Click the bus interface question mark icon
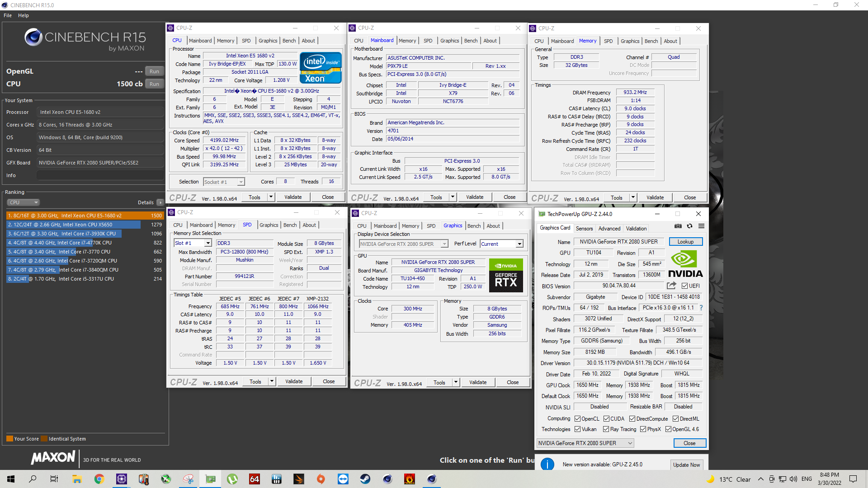 (x=701, y=308)
